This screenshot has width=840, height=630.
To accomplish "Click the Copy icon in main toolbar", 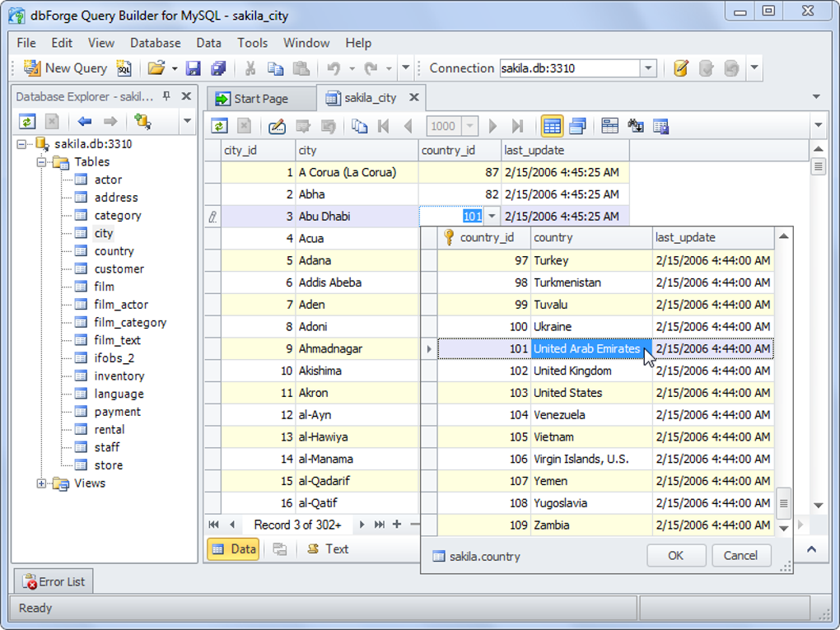I will tap(275, 68).
